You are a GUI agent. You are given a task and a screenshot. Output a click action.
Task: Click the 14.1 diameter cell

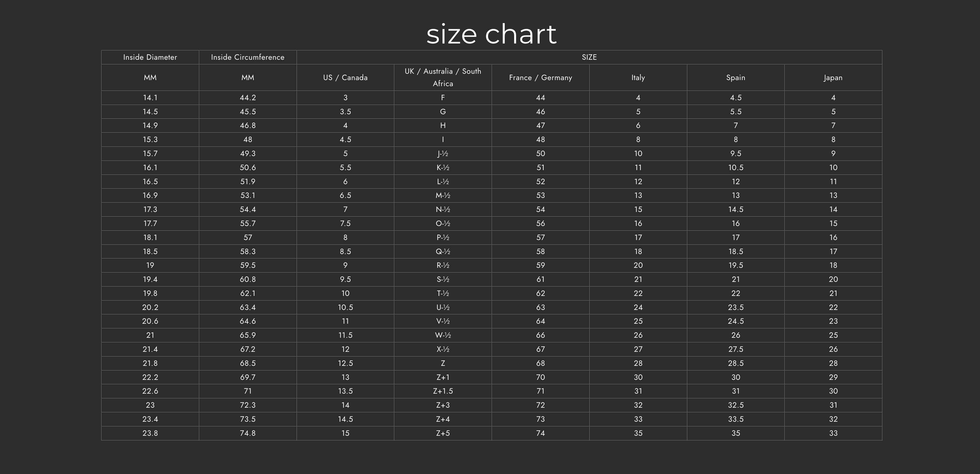pos(150,98)
